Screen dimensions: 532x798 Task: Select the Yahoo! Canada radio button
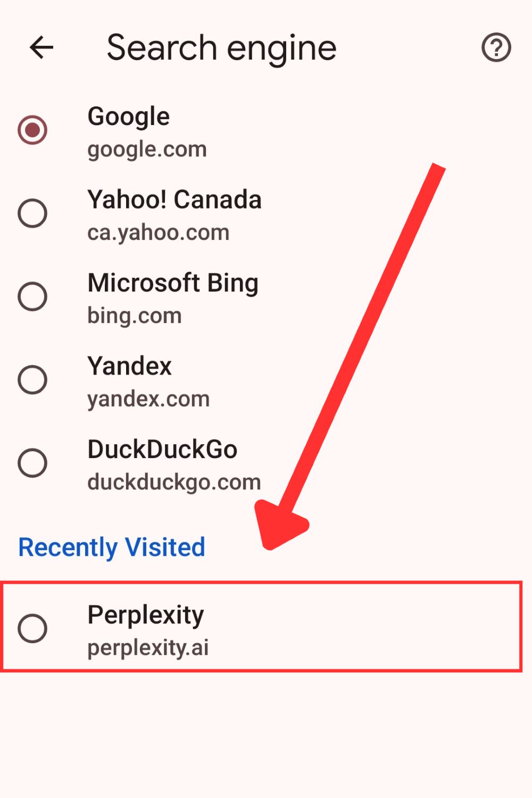(33, 213)
